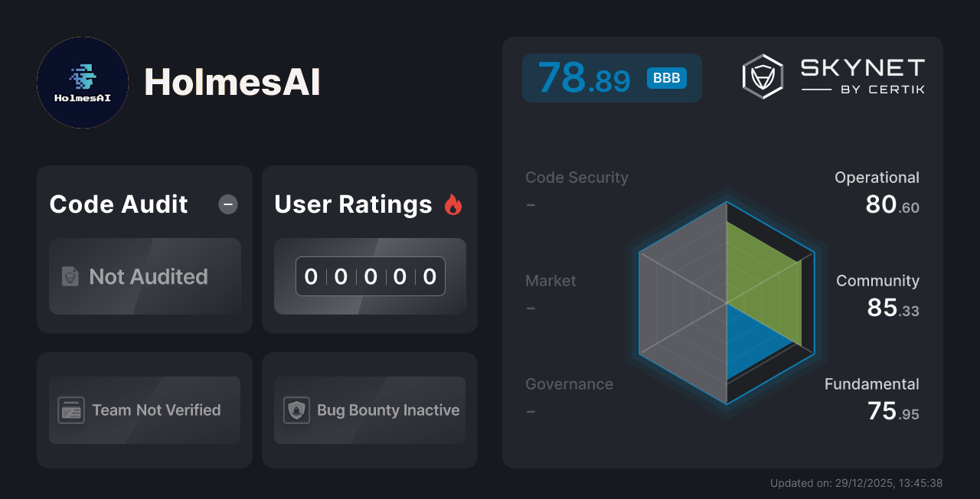Screen dimensions: 980x499
Task: Switch to the User Ratings panel
Action: click(x=353, y=204)
